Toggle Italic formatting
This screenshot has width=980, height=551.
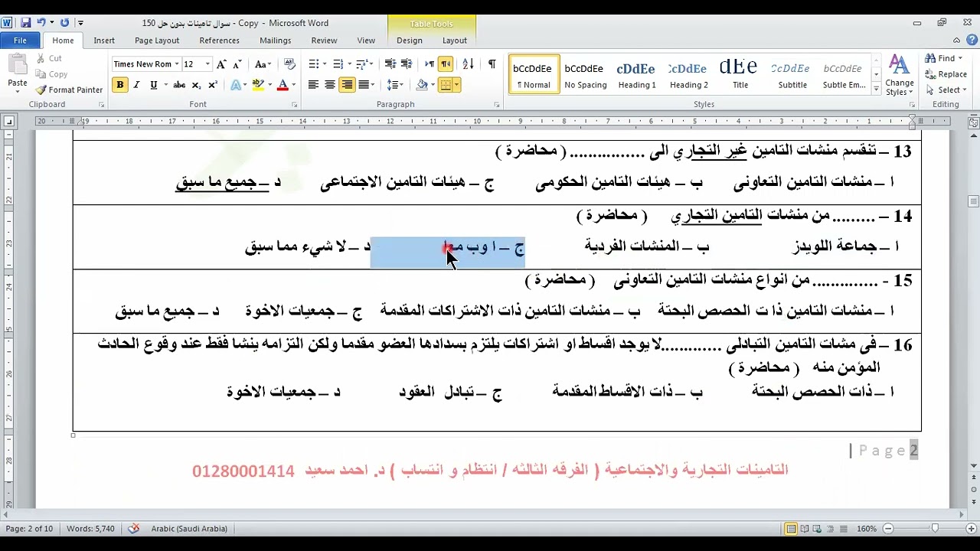click(x=136, y=85)
